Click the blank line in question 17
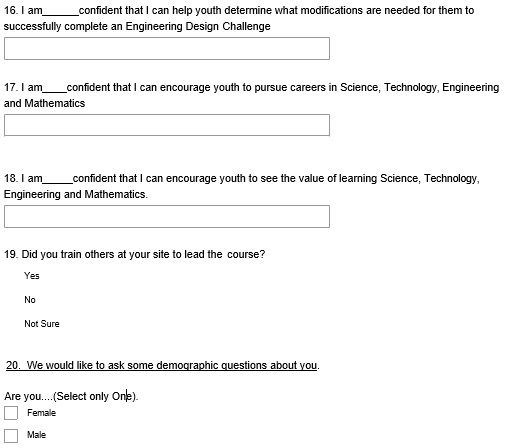The image size is (506, 448). coord(55,90)
